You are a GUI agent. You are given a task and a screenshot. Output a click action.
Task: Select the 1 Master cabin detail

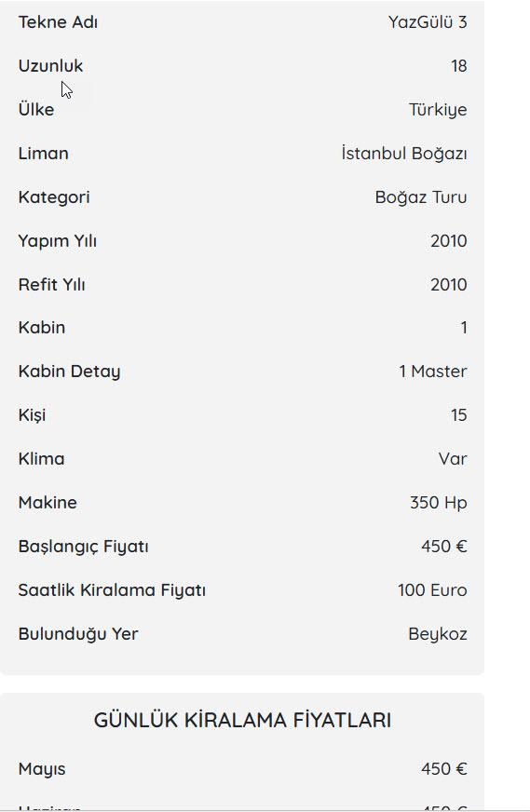click(x=432, y=372)
